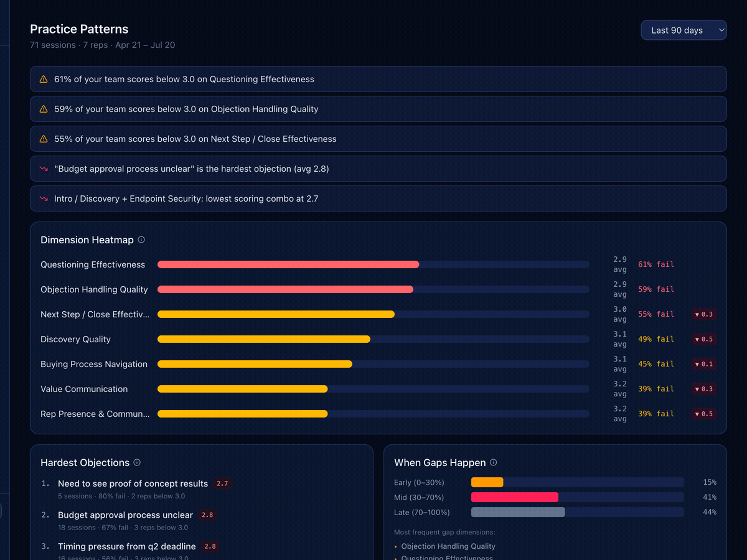Image resolution: width=747 pixels, height=560 pixels.
Task: Click the Early (0–30%) gap bar
Action: click(578, 482)
